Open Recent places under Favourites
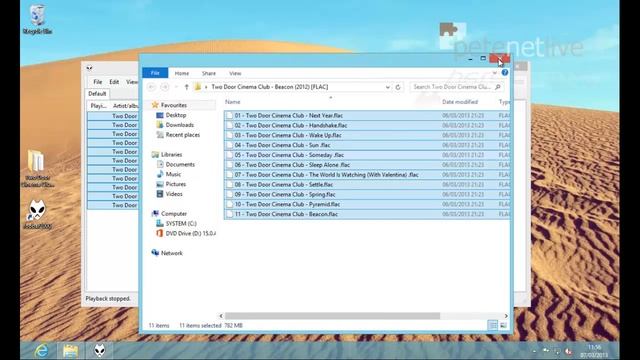The image size is (640, 360). (178, 135)
